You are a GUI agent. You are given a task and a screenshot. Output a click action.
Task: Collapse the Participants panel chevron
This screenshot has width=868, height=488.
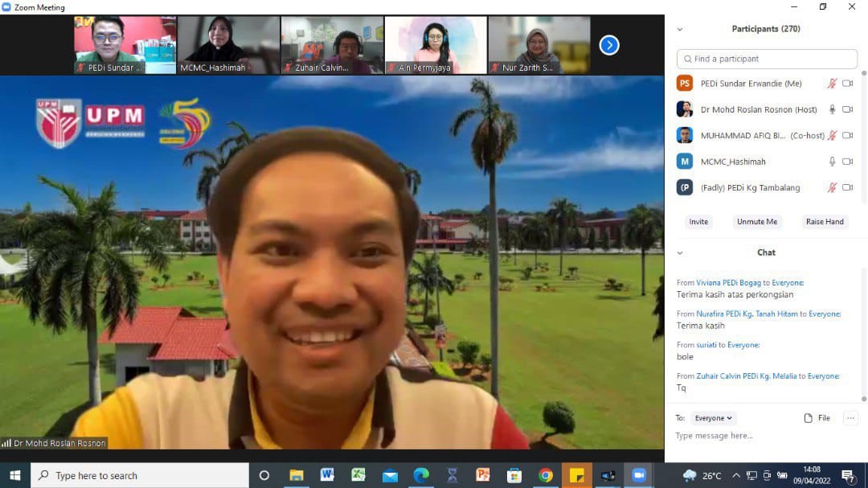coord(680,29)
